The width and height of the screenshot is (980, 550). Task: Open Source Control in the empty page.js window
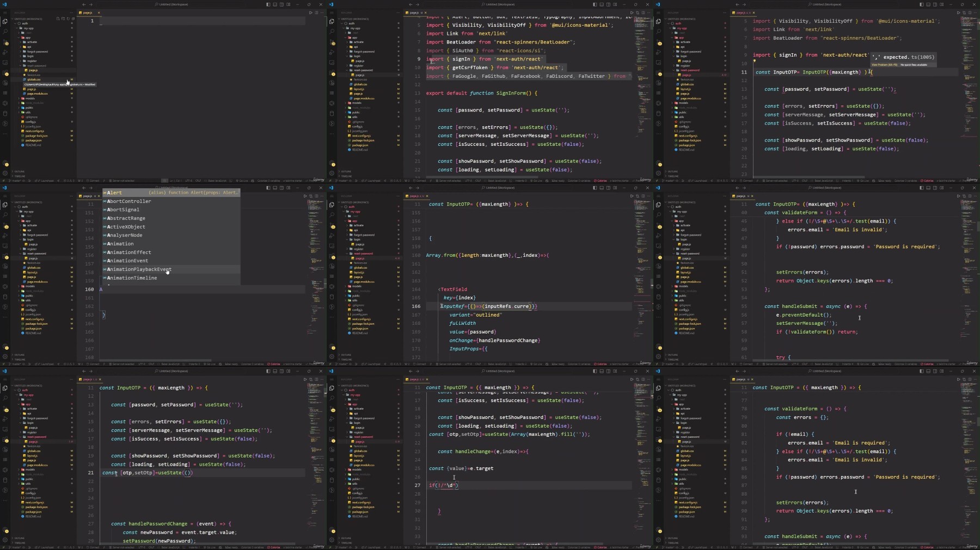point(5,42)
